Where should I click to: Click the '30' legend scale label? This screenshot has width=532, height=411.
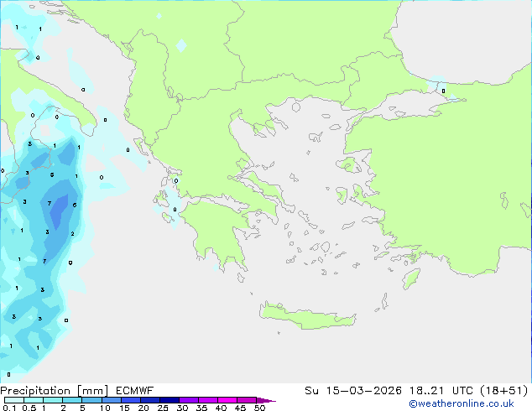[182, 408]
